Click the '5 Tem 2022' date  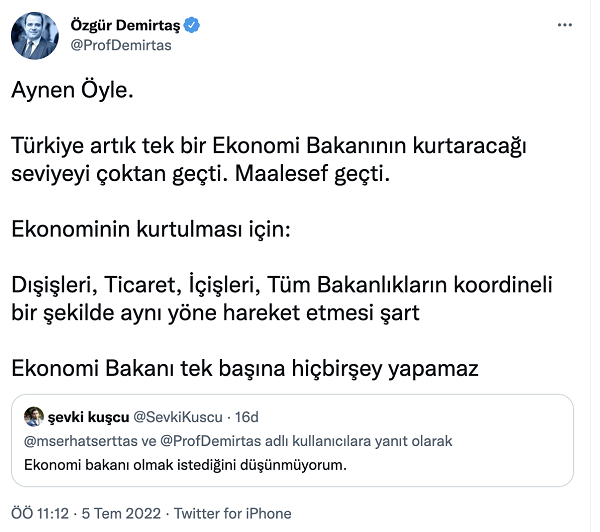coord(121,513)
